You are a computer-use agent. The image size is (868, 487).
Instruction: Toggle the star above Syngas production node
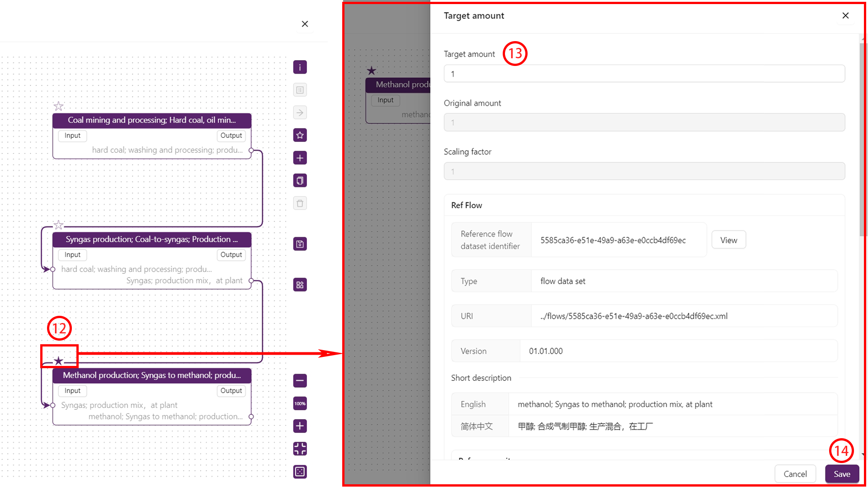(x=58, y=225)
